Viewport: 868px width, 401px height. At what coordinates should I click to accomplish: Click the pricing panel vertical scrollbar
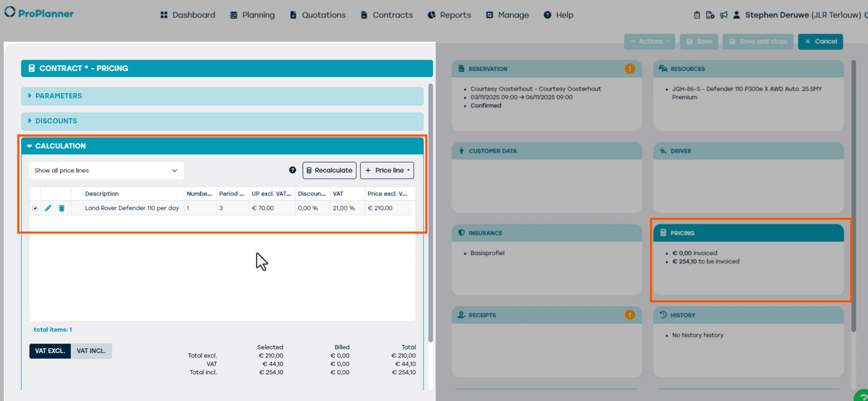430,212
